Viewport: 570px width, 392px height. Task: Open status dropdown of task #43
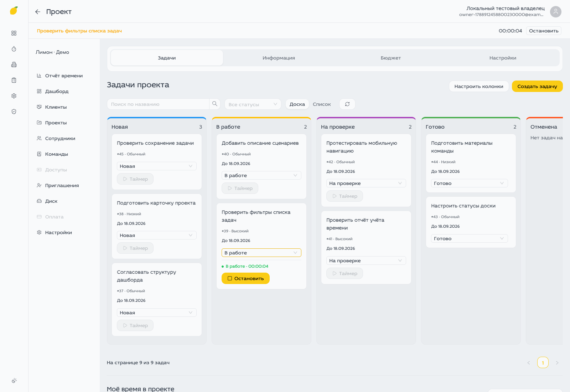pos(470,238)
